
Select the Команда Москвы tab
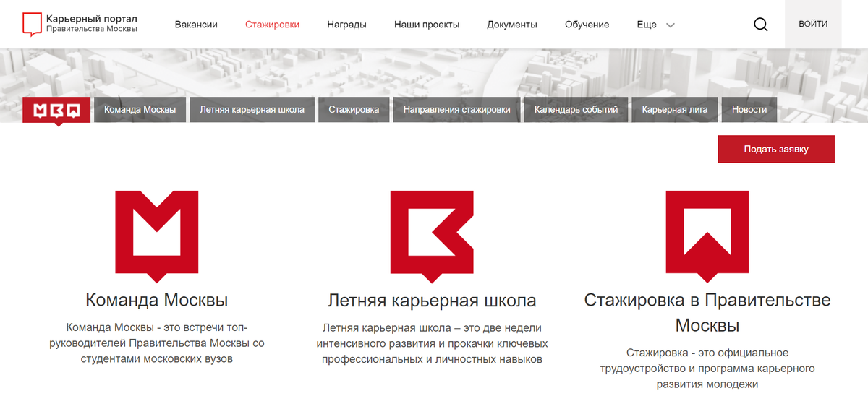[140, 110]
